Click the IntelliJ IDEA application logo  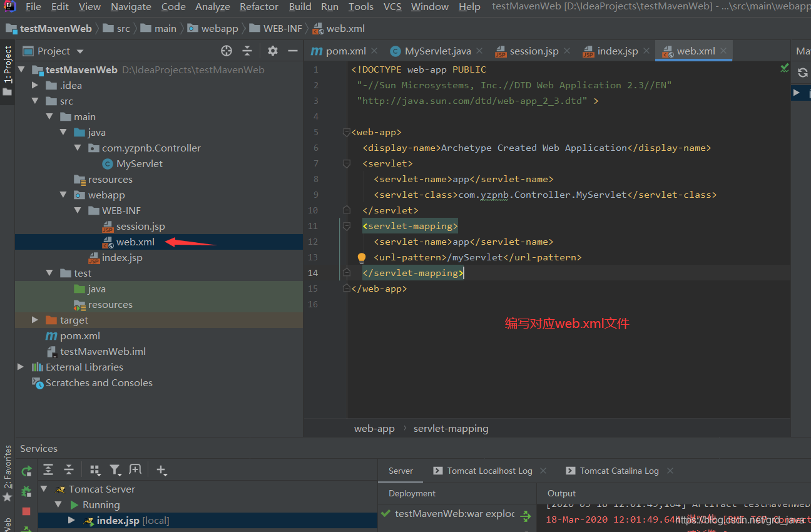coord(9,7)
